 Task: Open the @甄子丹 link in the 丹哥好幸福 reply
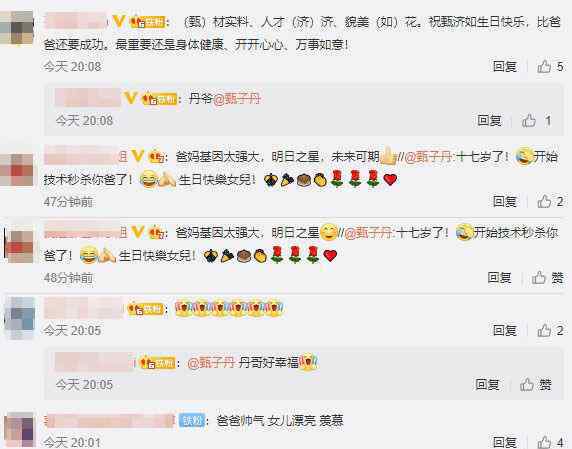pyautogui.click(x=211, y=363)
